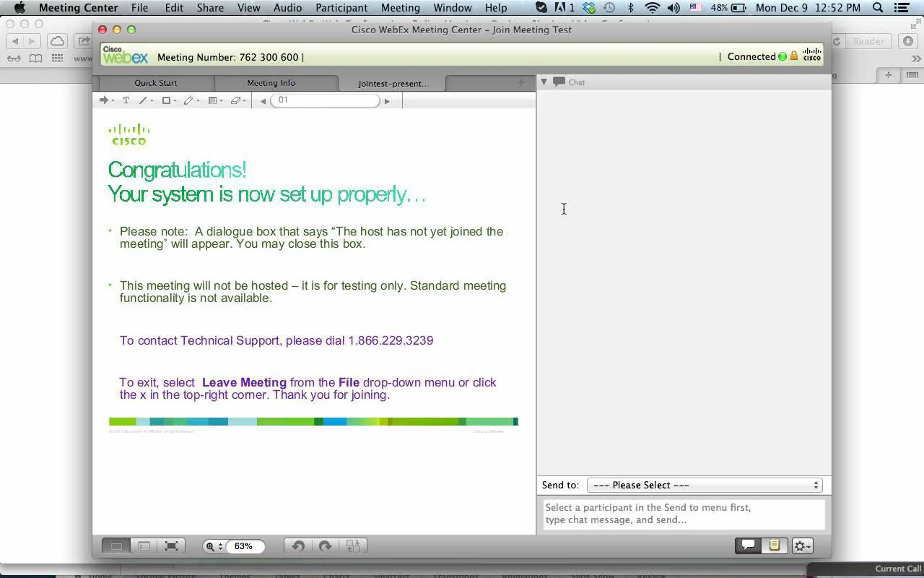Screen dimensions: 924x578
Task: Switch to the Quick Start tab
Action: coord(156,83)
